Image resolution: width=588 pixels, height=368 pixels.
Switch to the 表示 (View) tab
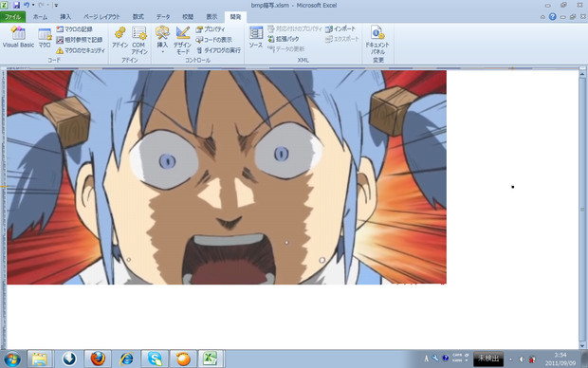[x=211, y=17]
